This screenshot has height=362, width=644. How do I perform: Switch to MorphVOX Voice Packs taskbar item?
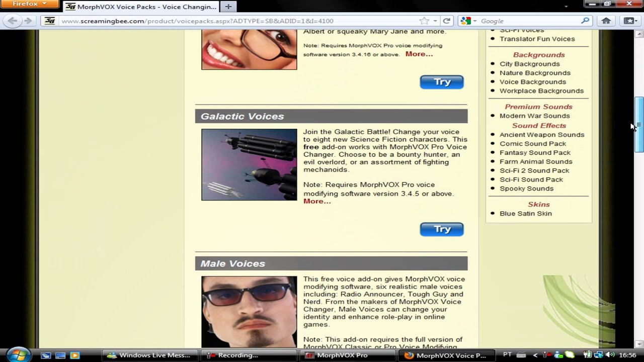447,355
